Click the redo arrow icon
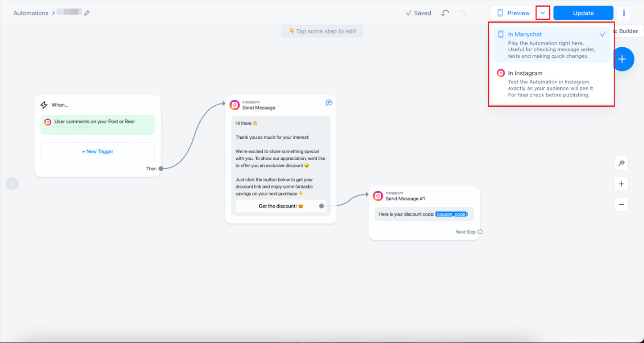The image size is (644, 343). coord(463,13)
